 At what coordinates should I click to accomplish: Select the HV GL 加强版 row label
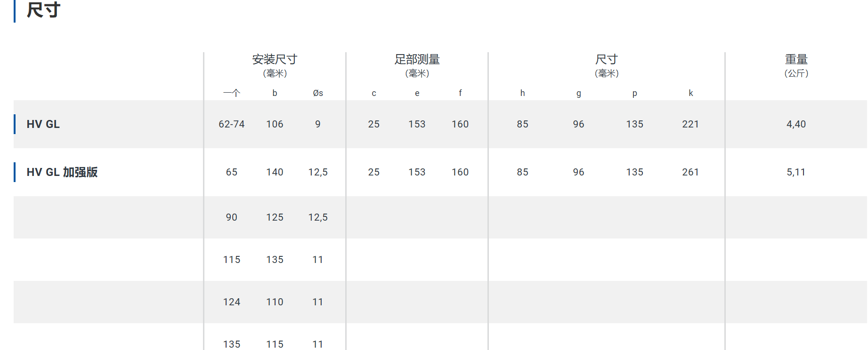(62, 172)
